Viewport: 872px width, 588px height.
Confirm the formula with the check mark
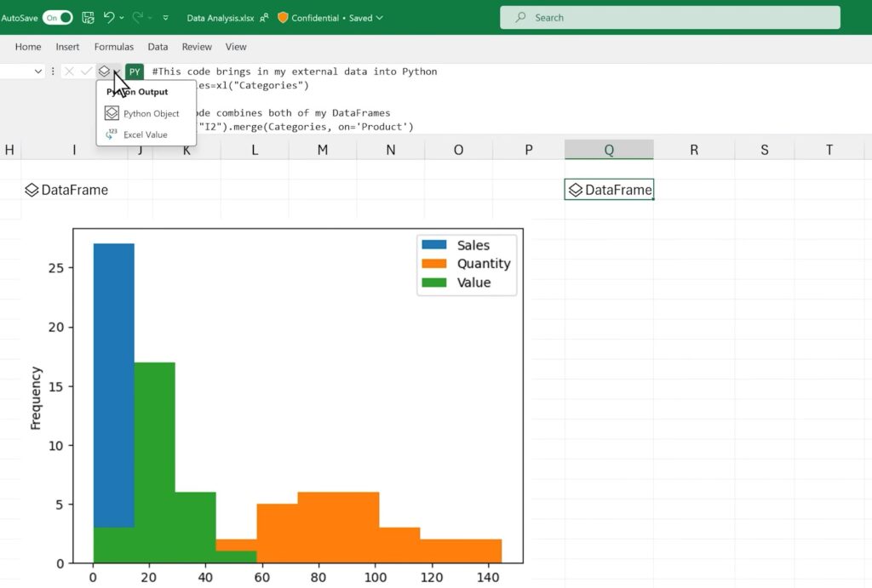86,71
